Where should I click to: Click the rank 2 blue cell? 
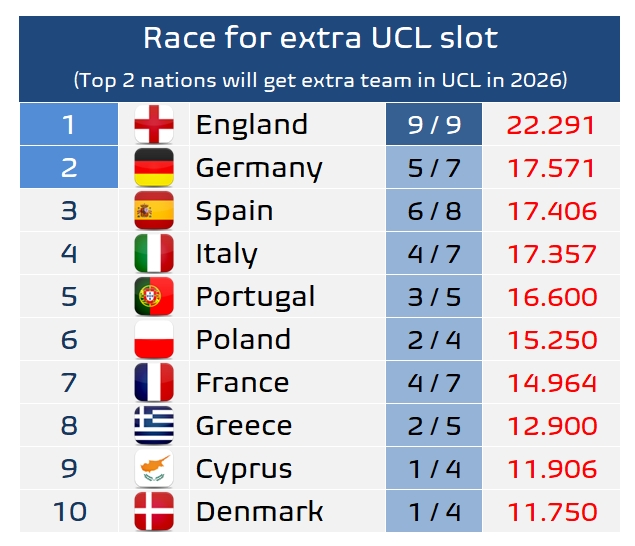tap(68, 168)
